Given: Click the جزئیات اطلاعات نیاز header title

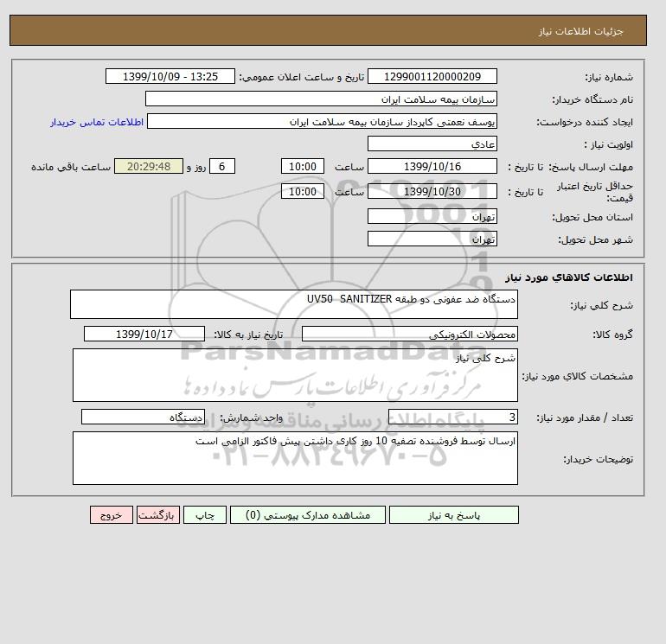Looking at the screenshot, I should pyautogui.click(x=580, y=31).
